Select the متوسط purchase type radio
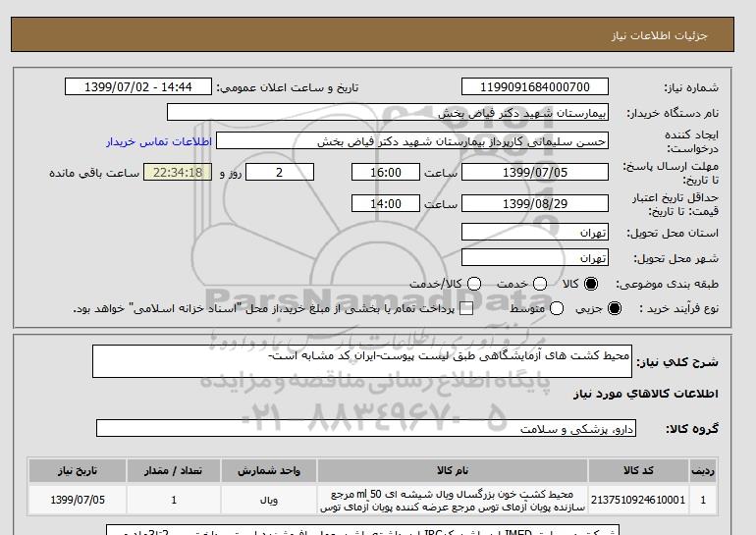756x535 pixels. click(x=557, y=308)
